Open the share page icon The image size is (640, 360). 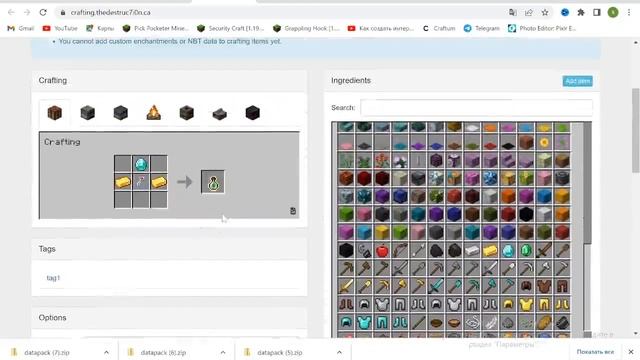pos(529,13)
